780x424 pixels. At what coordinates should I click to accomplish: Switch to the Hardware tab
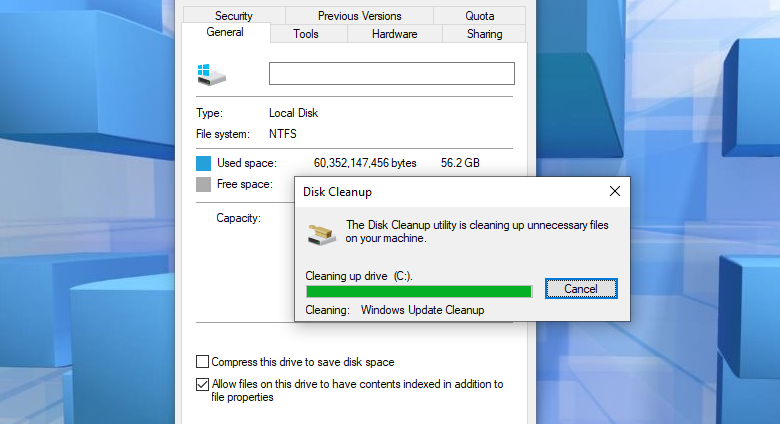pyautogui.click(x=394, y=34)
